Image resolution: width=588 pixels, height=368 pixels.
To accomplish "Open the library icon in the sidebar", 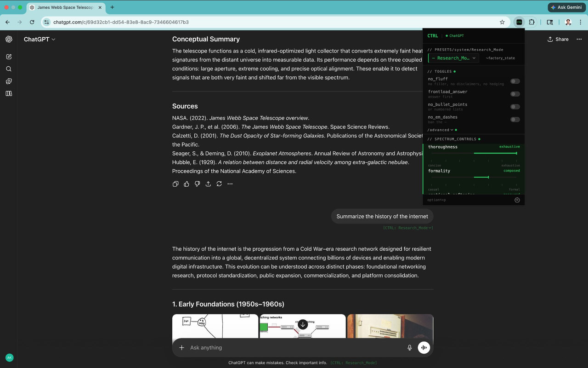I will 8,93.
